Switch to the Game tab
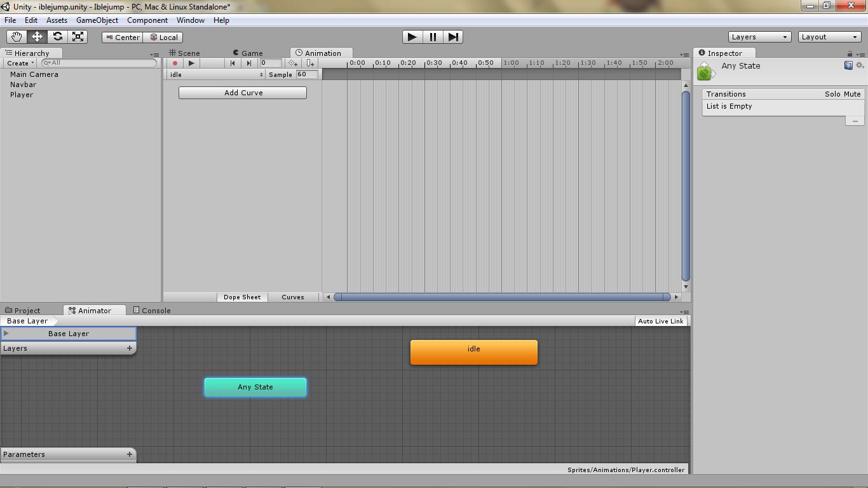 click(x=248, y=53)
